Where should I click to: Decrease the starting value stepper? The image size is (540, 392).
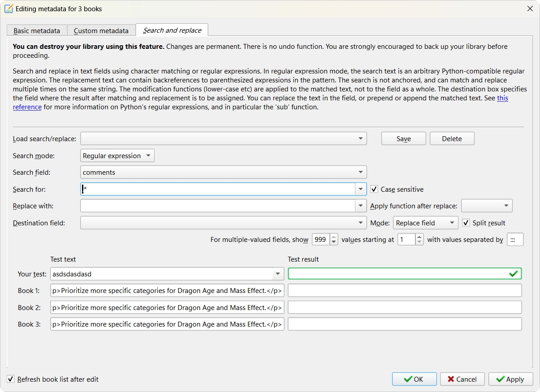pos(419,242)
